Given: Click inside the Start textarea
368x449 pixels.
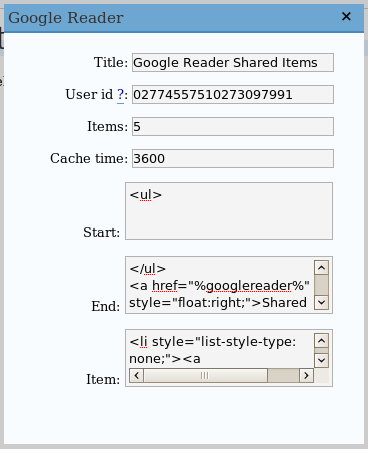Looking at the screenshot, I should (229, 211).
